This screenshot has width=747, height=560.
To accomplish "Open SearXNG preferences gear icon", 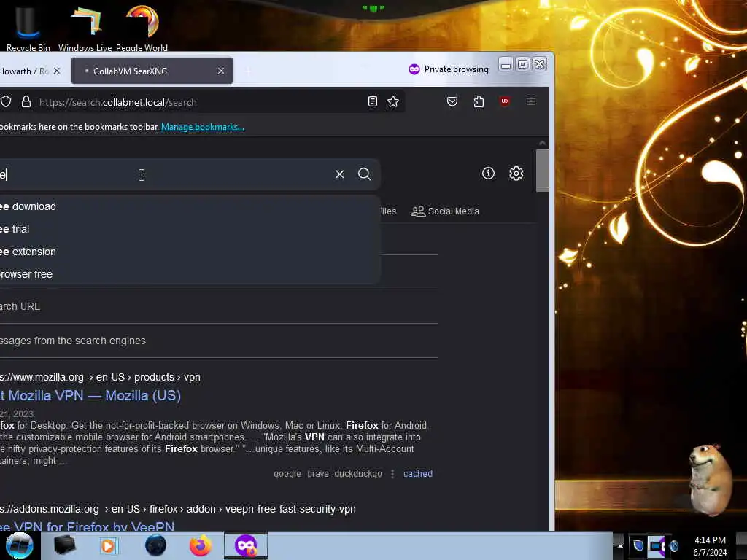I will pos(516,174).
